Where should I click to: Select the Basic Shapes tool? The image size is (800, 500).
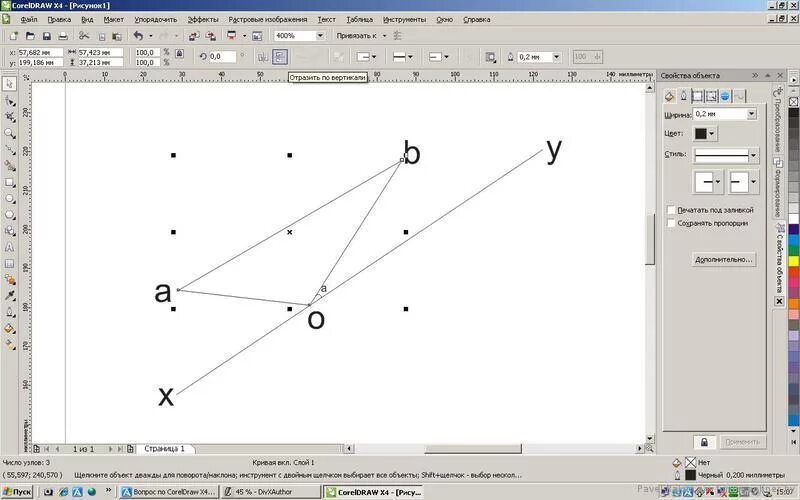[x=10, y=231]
